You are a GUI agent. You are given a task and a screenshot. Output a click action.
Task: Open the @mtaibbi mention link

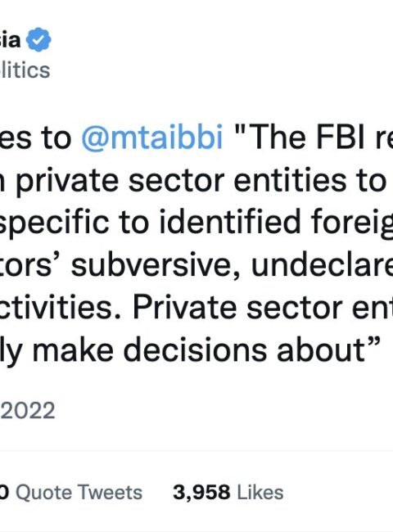(152, 137)
